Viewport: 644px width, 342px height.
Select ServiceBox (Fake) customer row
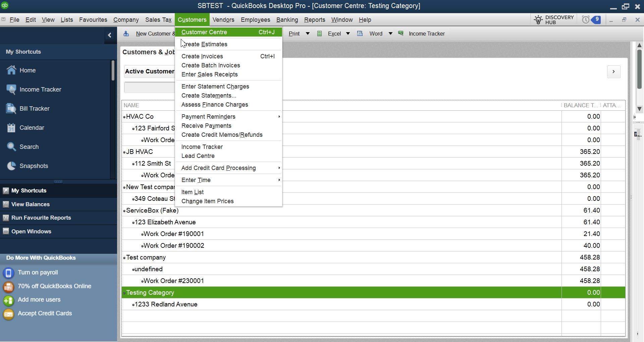tap(373, 211)
